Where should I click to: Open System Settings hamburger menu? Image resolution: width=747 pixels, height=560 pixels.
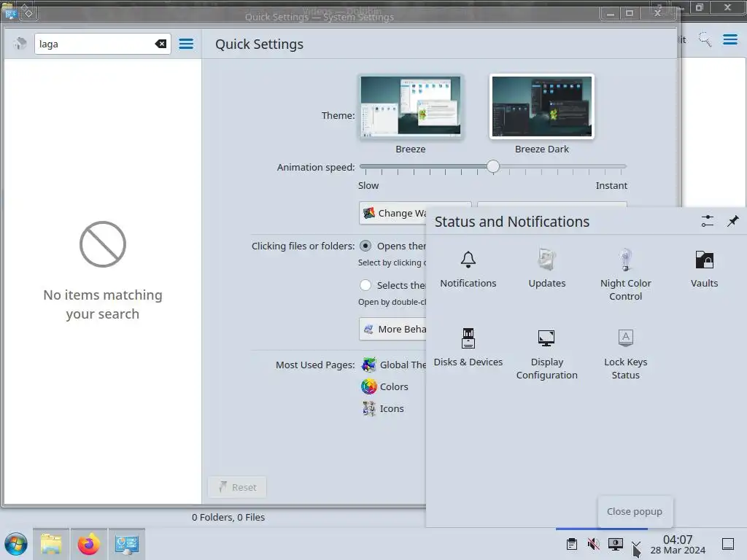pos(186,44)
